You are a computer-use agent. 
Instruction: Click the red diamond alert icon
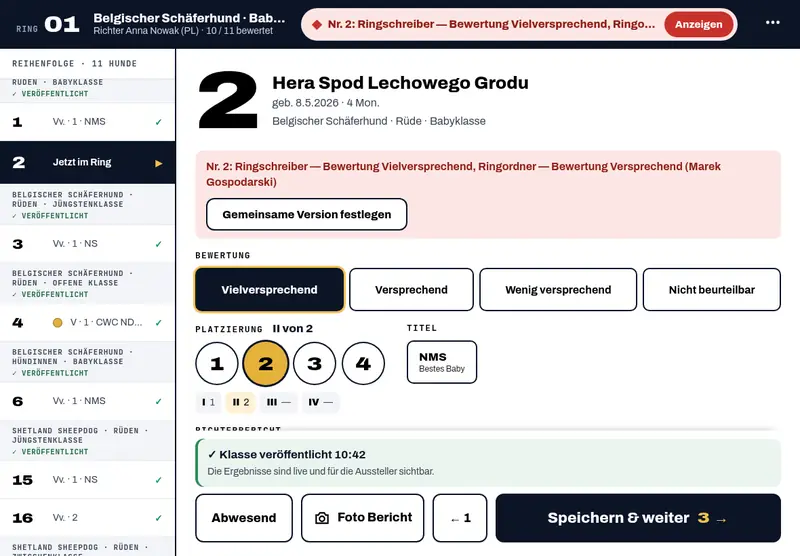[x=317, y=24]
